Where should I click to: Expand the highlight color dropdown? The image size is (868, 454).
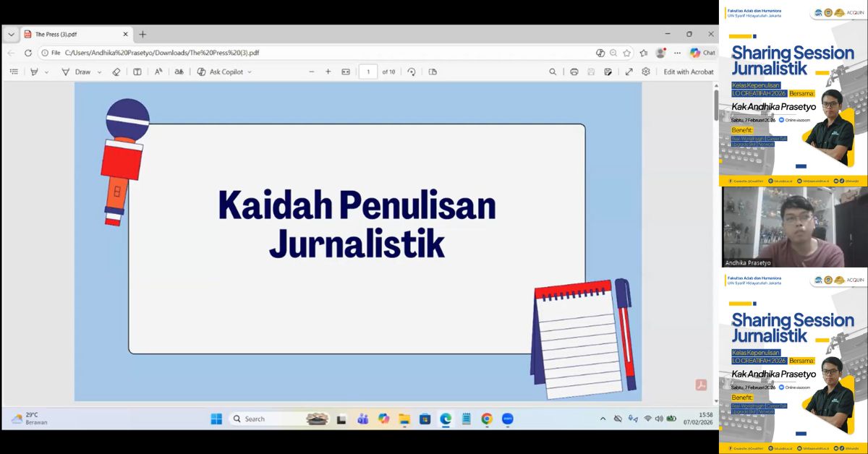[x=46, y=72]
